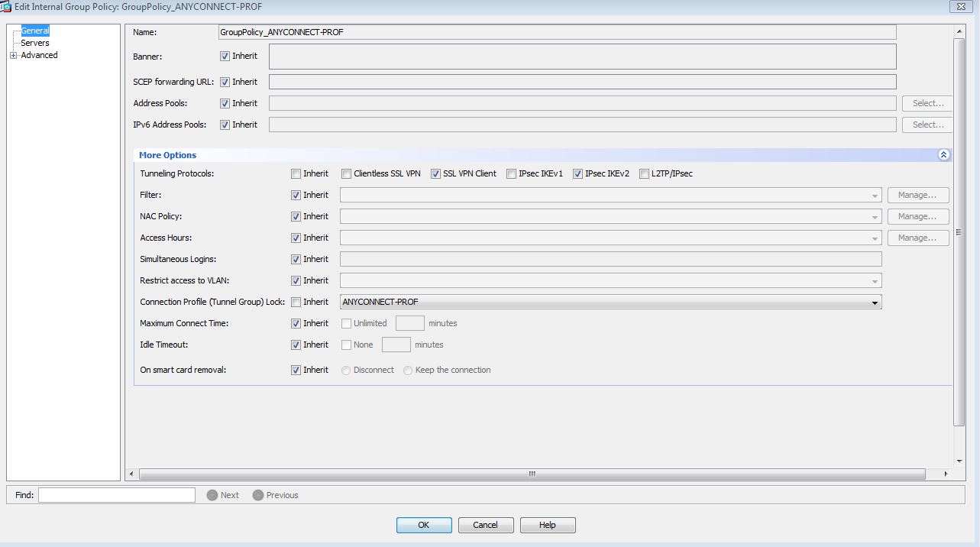
Task: Close the Edit Internal Group Policy window
Action: [x=959, y=6]
